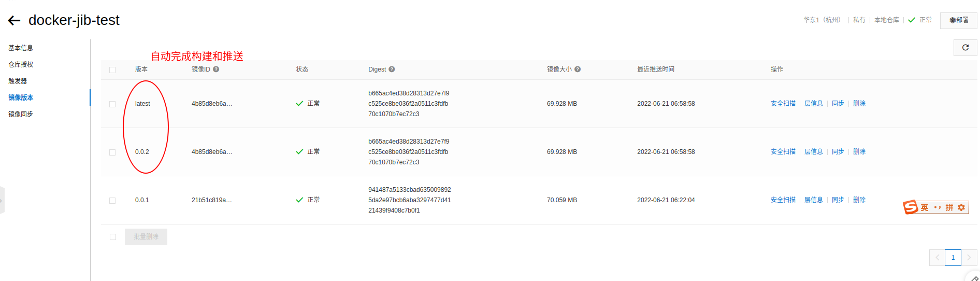Screen dimensions: 980x281
Task: Click help icon next to 镜像ID
Action: click(216, 69)
